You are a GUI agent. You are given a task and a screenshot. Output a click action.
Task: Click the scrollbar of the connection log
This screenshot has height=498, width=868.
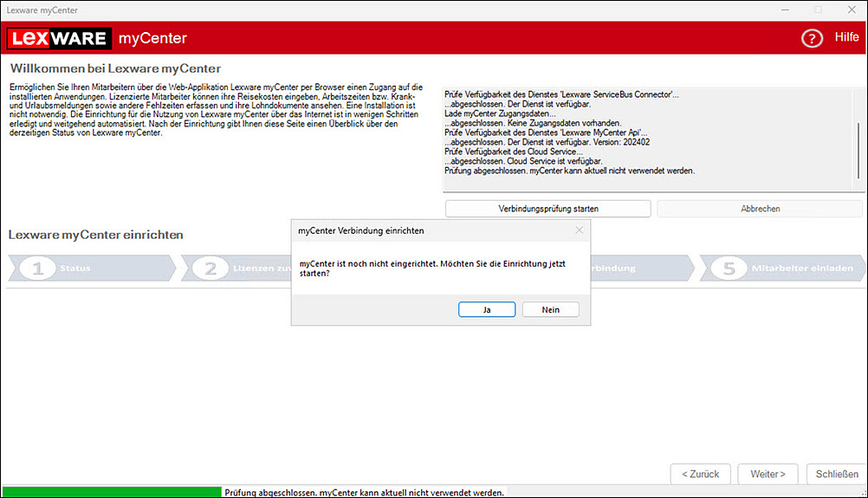pos(858,149)
